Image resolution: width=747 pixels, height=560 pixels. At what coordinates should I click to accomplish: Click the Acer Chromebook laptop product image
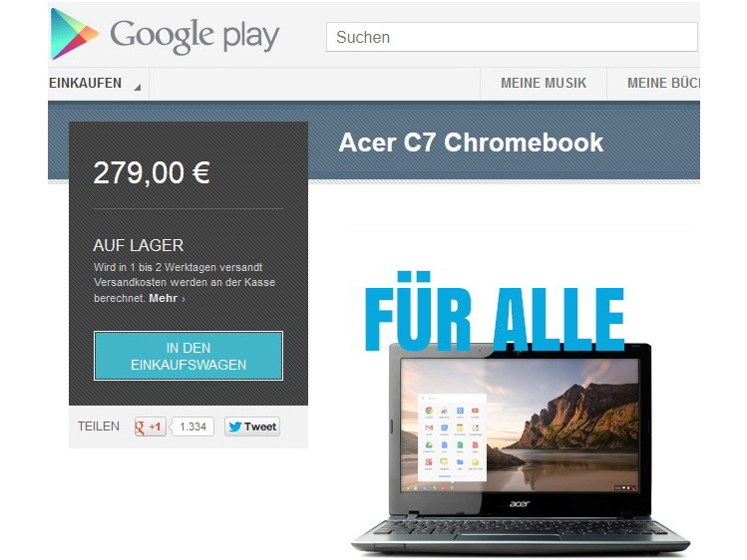tap(521, 448)
